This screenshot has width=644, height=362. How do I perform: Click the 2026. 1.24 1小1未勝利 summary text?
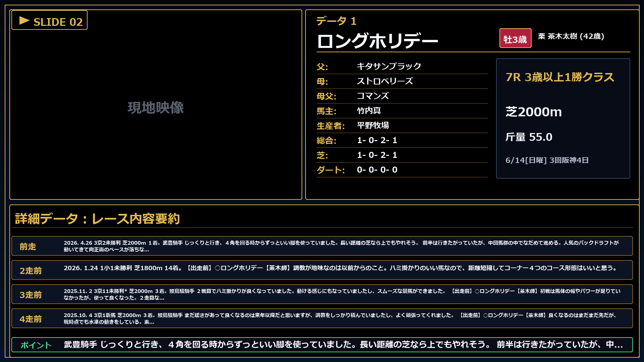pos(340,268)
